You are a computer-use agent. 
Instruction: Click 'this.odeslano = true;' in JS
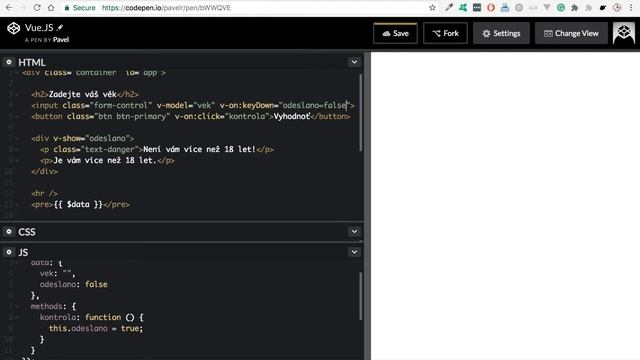click(x=96, y=328)
